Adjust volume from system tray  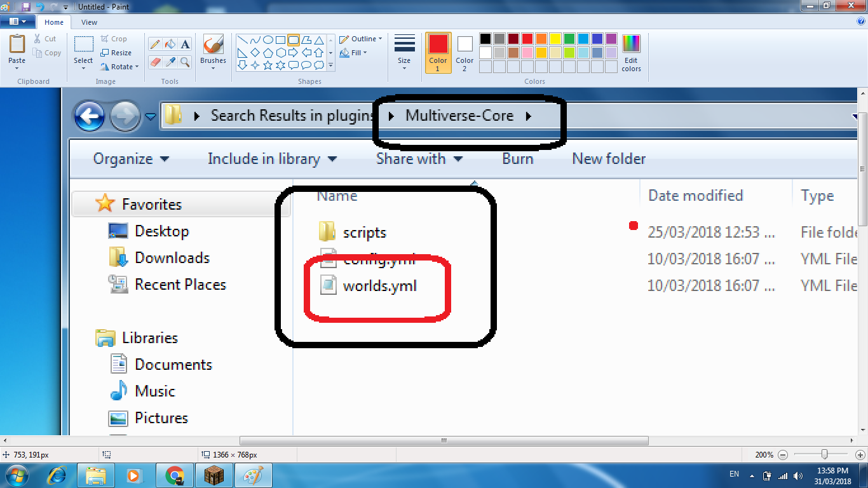[797, 475]
